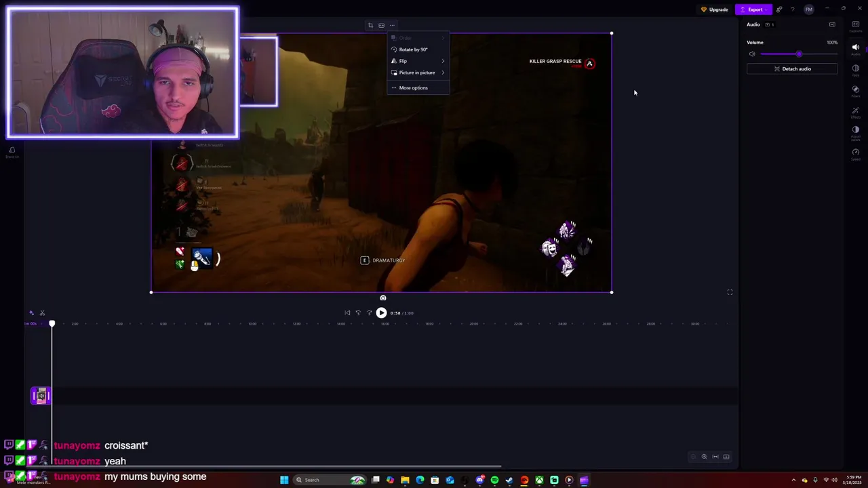Open Xbox app from taskbar
The height and width of the screenshot is (488, 868).
pyautogui.click(x=539, y=480)
